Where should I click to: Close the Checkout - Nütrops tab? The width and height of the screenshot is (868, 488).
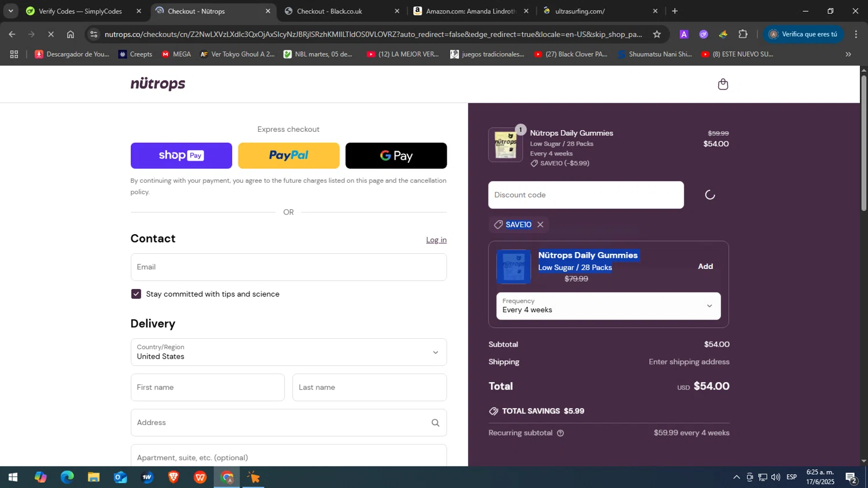268,11
